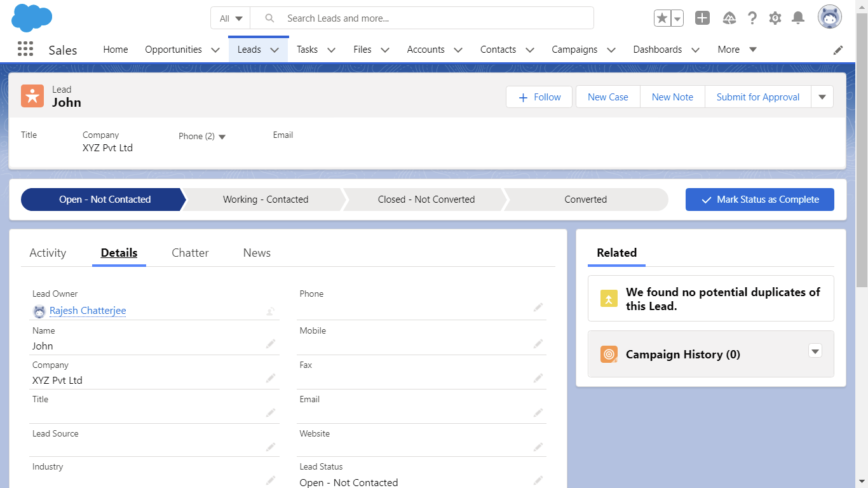Open the Campaign History actions dropdown arrow

[815, 351]
